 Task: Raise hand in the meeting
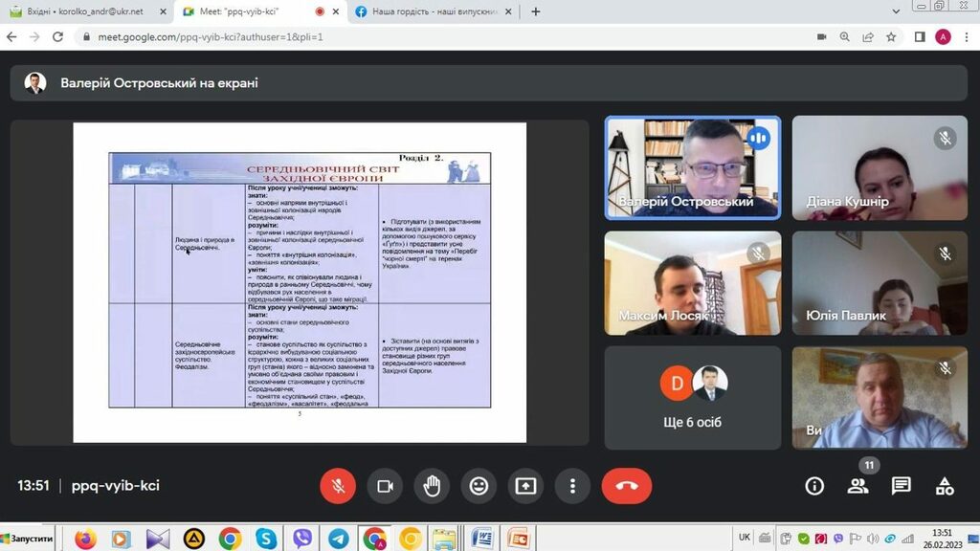[x=432, y=486]
